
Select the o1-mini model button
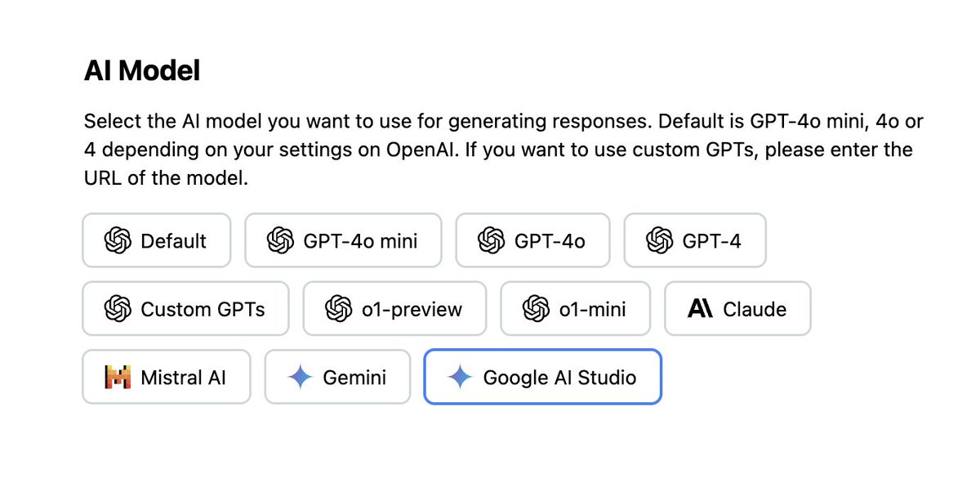click(x=576, y=309)
